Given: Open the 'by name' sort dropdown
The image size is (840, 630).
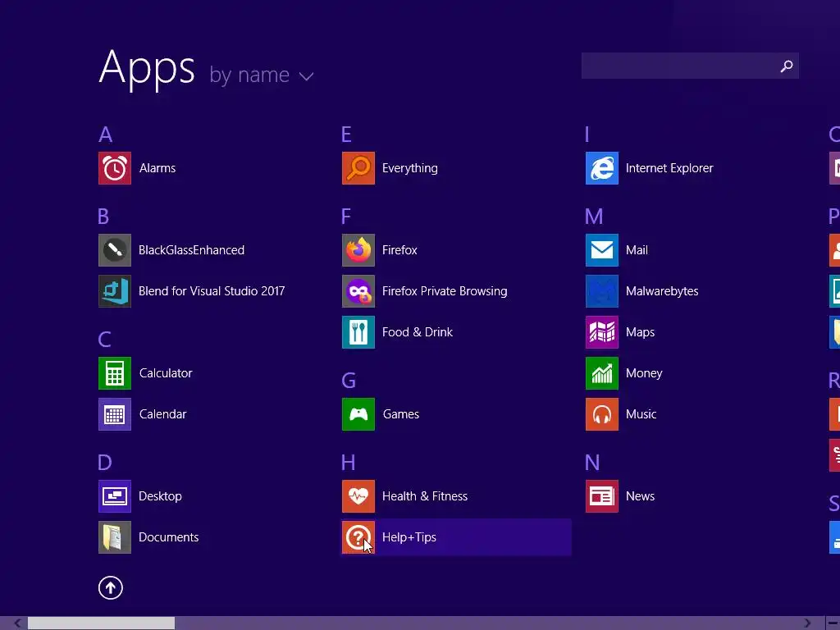Looking at the screenshot, I should (262, 75).
